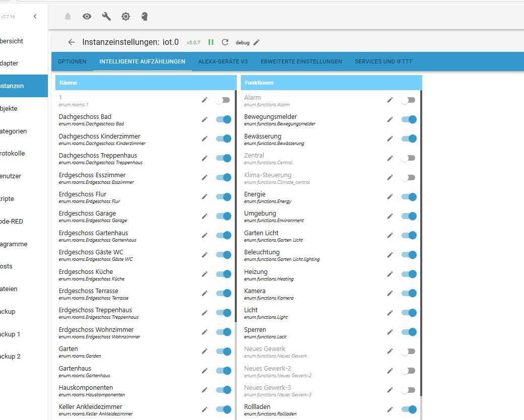Enable Neues Gewerk-3 function toggle
Viewport: 524px width, 420px height.
[x=408, y=390]
